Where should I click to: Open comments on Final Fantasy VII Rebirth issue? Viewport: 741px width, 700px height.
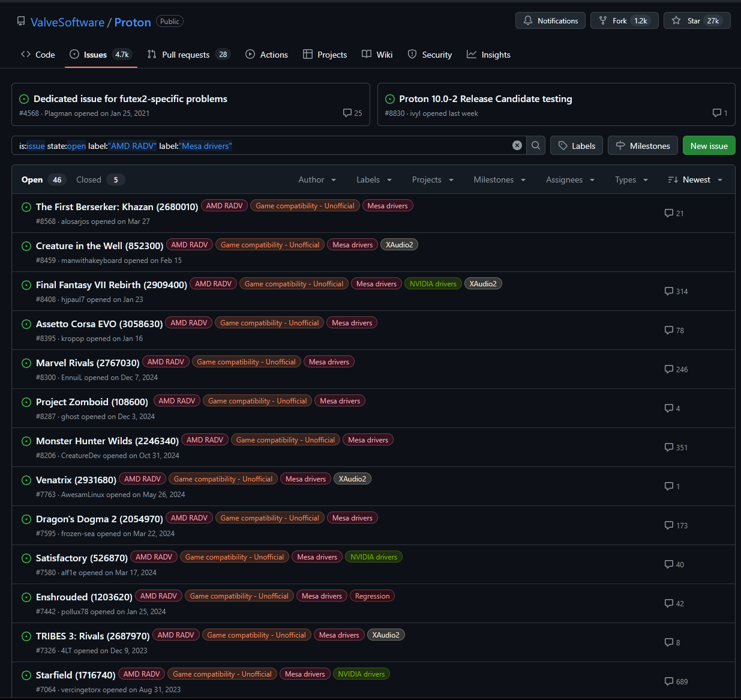coord(676,291)
